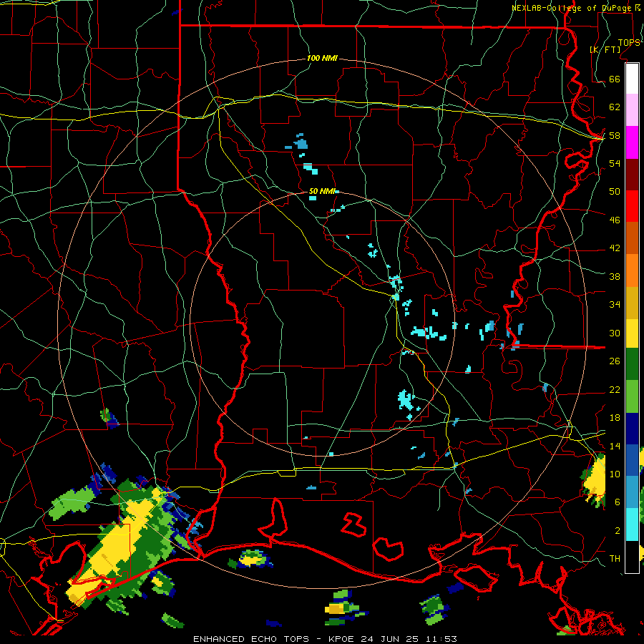This screenshot has width=644, height=644.
Task: Click the '11:53' timestamp text
Action: coord(440,639)
